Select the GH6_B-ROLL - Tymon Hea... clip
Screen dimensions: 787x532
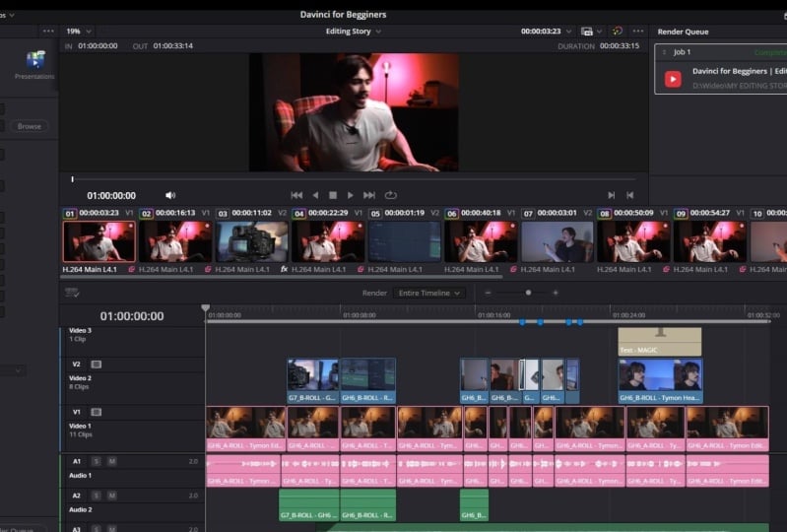[660, 381]
